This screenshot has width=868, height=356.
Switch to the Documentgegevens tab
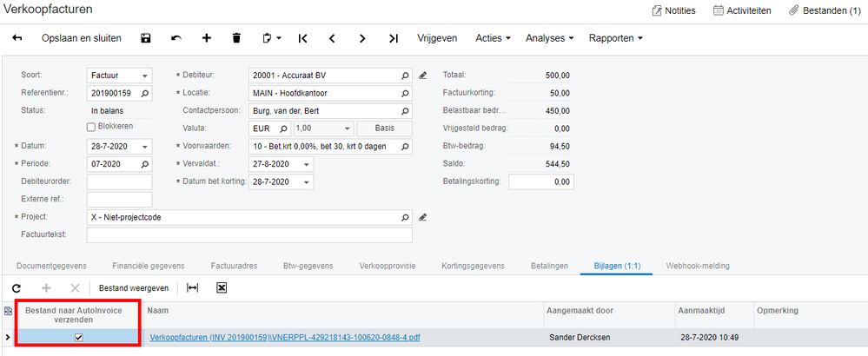[51, 266]
